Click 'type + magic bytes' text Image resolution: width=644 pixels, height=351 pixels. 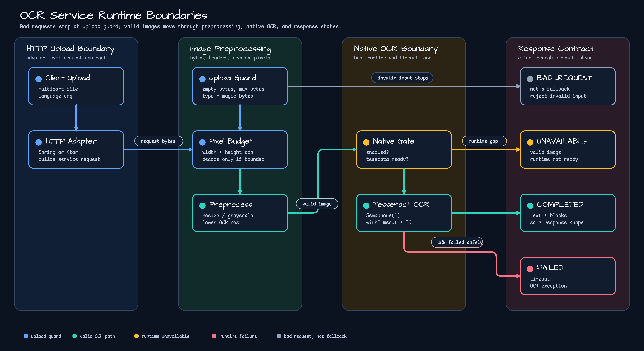coord(228,96)
